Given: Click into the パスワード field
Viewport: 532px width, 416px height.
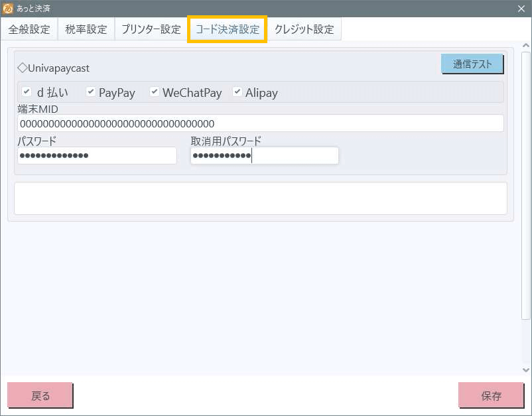Looking at the screenshot, I should pyautogui.click(x=97, y=155).
